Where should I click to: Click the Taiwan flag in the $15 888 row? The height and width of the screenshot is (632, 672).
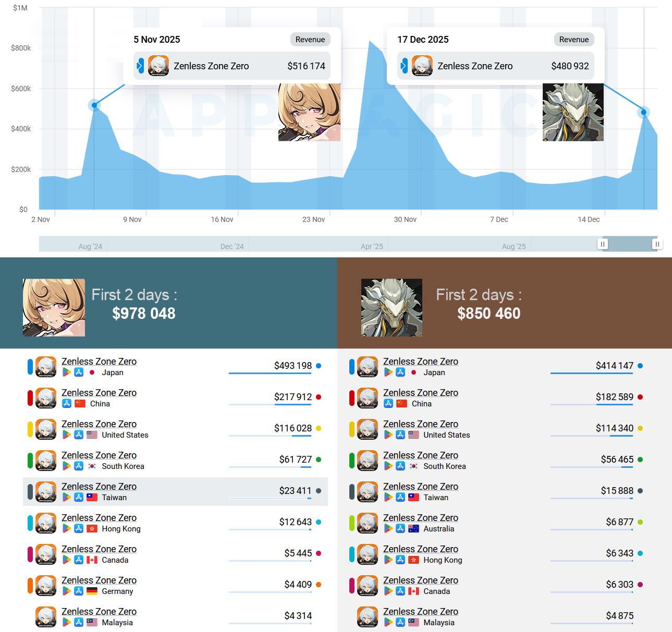click(x=414, y=498)
